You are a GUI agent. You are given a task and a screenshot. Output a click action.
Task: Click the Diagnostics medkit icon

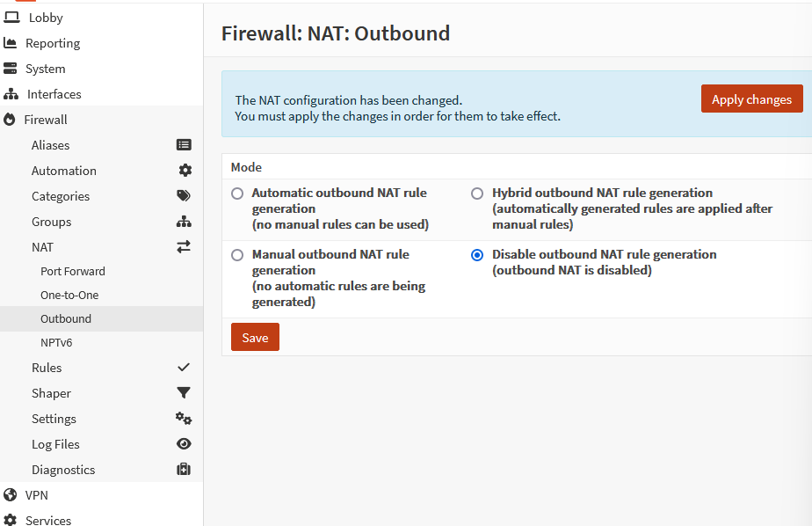point(184,470)
